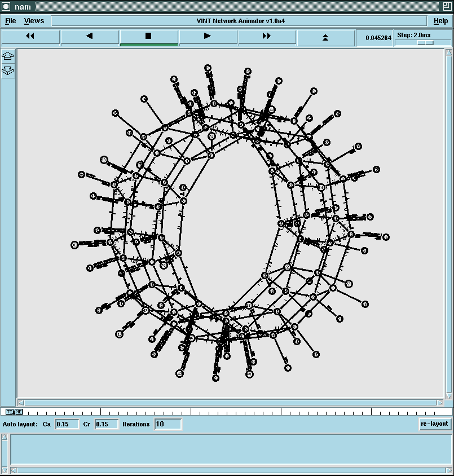Zoom out using the left sidebar icon

click(x=8, y=71)
